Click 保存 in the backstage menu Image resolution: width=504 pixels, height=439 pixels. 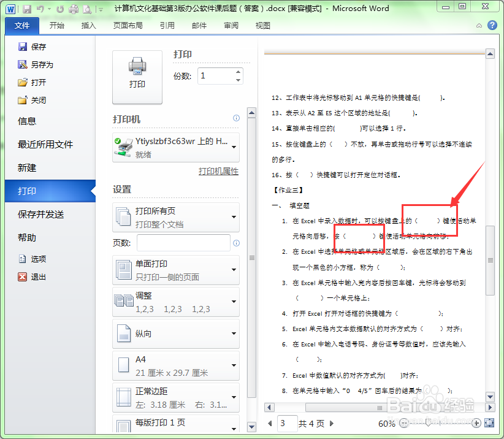(32, 47)
